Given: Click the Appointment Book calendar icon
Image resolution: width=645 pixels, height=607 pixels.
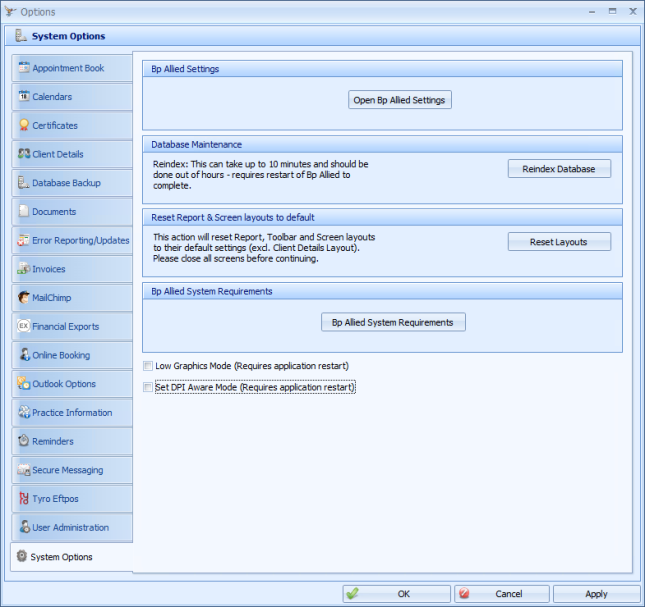Looking at the screenshot, I should pos(24,67).
